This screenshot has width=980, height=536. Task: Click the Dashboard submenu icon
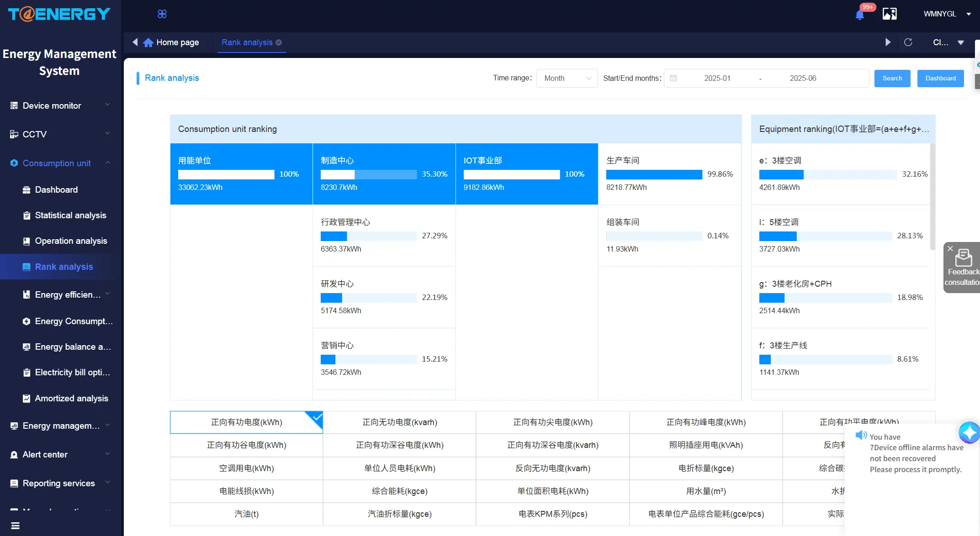(x=26, y=189)
